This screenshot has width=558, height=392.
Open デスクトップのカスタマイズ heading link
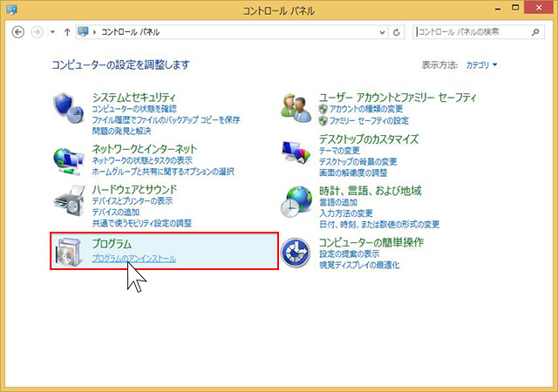(x=369, y=139)
